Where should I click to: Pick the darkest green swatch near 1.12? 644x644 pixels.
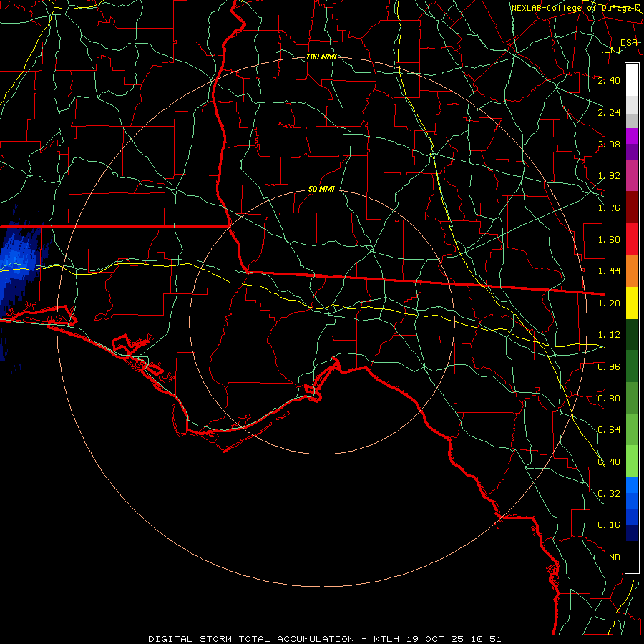point(632,335)
